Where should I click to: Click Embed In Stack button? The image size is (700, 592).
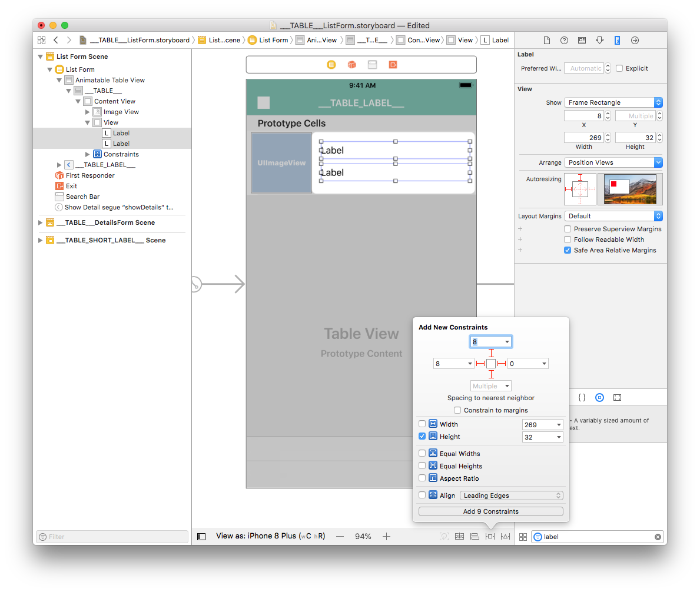click(459, 536)
